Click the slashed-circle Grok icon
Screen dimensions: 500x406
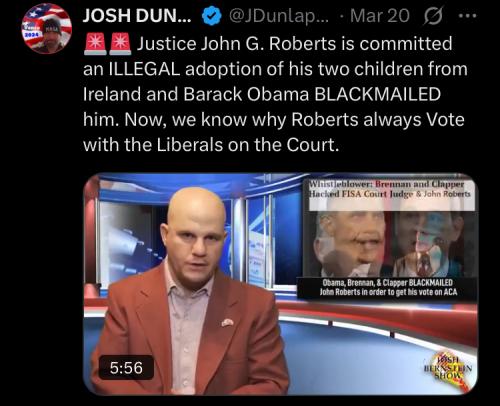[x=433, y=16]
